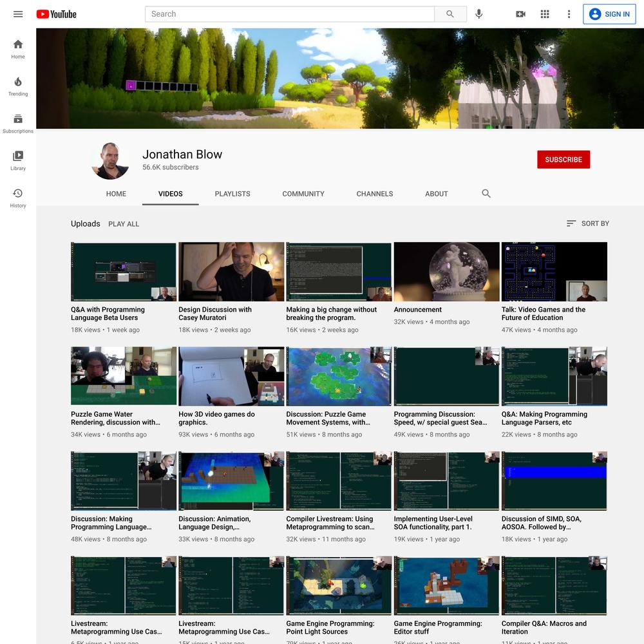
Task: Open the create video camera icon
Action: (x=520, y=14)
